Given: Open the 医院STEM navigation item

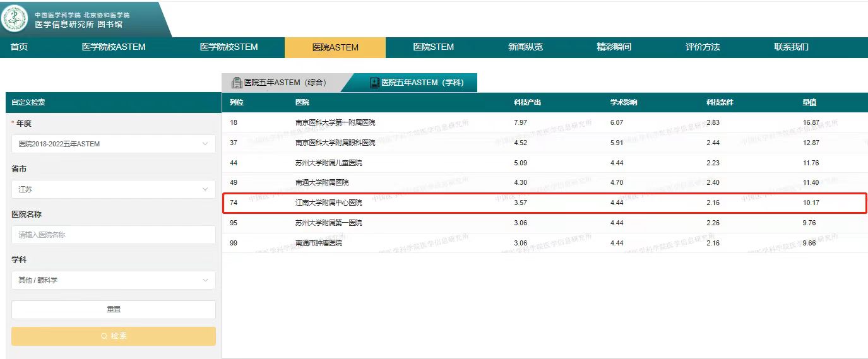Looking at the screenshot, I should pos(433,47).
